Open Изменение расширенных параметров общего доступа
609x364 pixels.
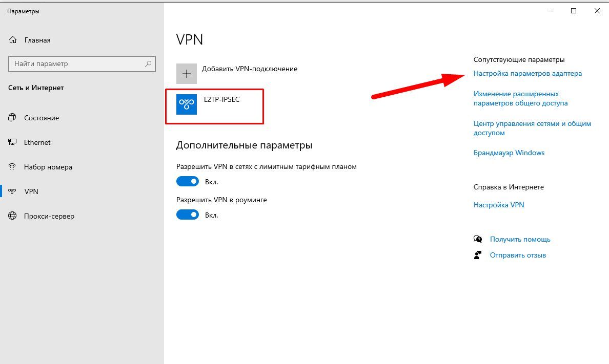tap(520, 99)
